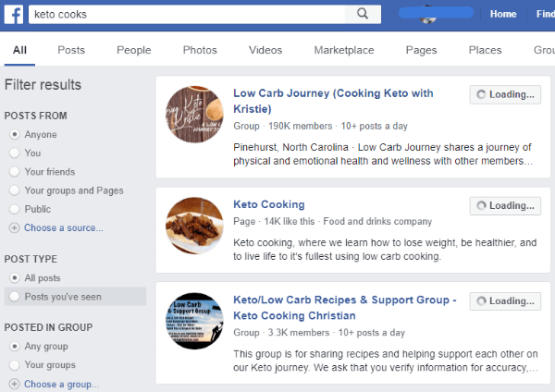Open Keto Cooking page food thumbnail
The height and width of the screenshot is (392, 555).
pyautogui.click(x=194, y=226)
